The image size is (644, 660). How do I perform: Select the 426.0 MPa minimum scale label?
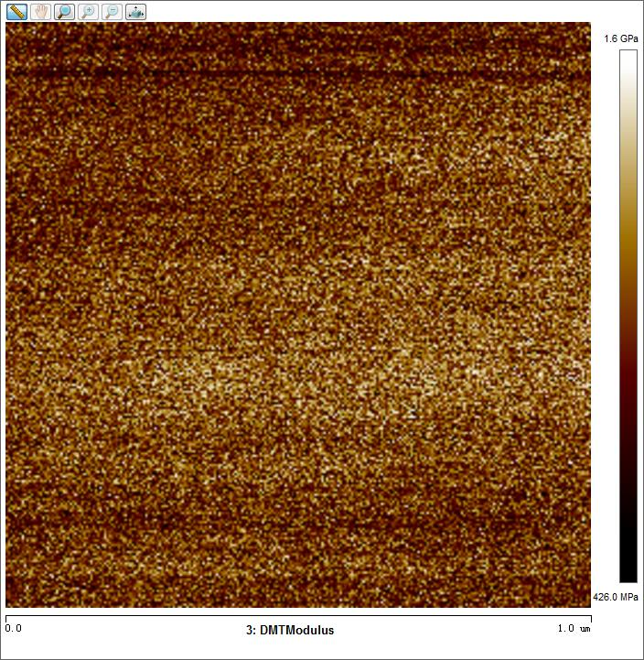(616, 597)
